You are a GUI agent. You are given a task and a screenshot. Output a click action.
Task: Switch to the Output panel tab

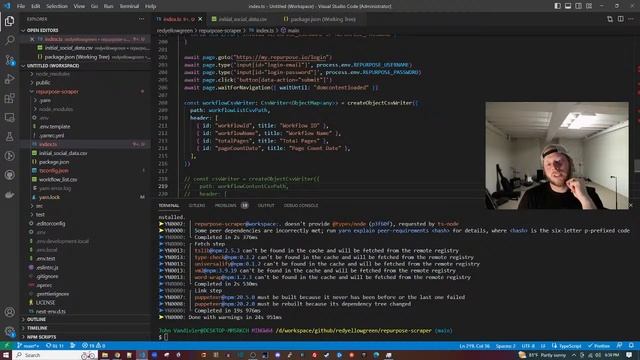pyautogui.click(x=266, y=205)
